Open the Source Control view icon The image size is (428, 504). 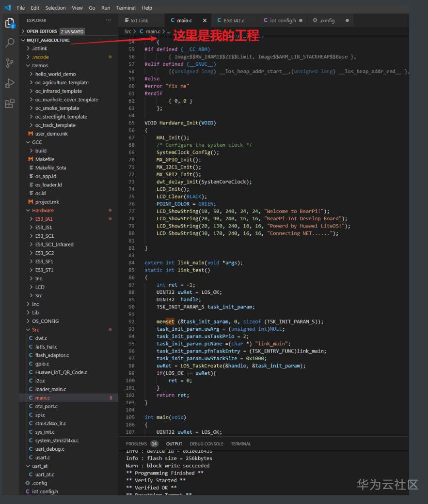(x=10, y=63)
